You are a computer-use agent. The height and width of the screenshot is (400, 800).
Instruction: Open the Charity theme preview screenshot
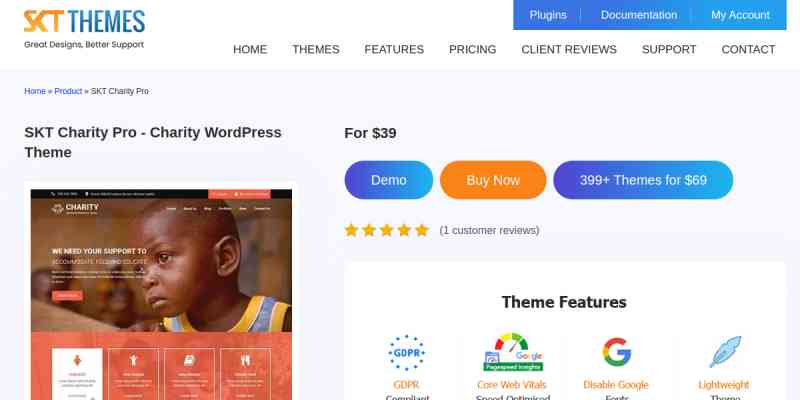tap(161, 294)
